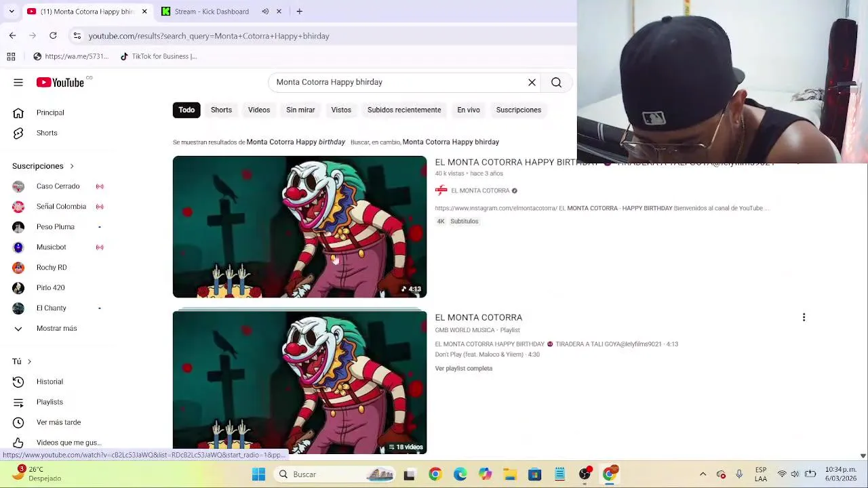Screen dimensions: 868x488
Task: Go back in the browser
Action: pos(12,35)
